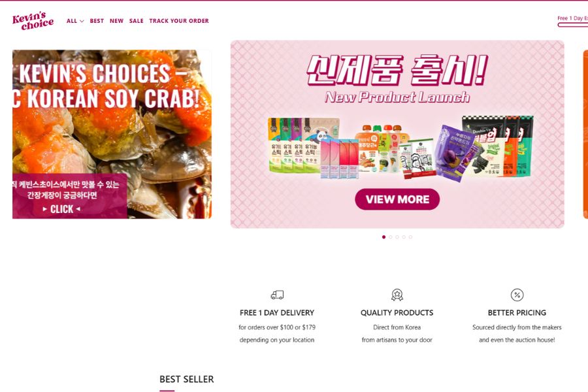Select the second carousel dot indicator
The height and width of the screenshot is (392, 588).
(x=391, y=237)
